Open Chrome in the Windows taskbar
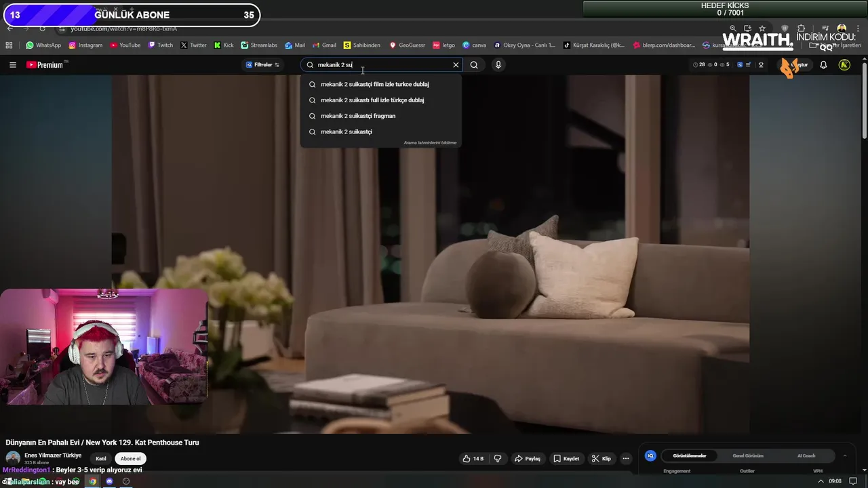The height and width of the screenshot is (488, 868). click(92, 482)
